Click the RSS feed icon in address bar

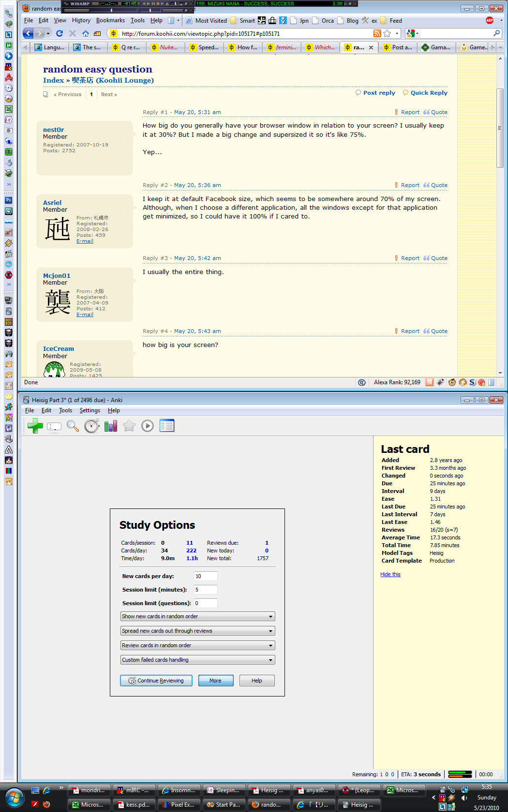[377, 33]
